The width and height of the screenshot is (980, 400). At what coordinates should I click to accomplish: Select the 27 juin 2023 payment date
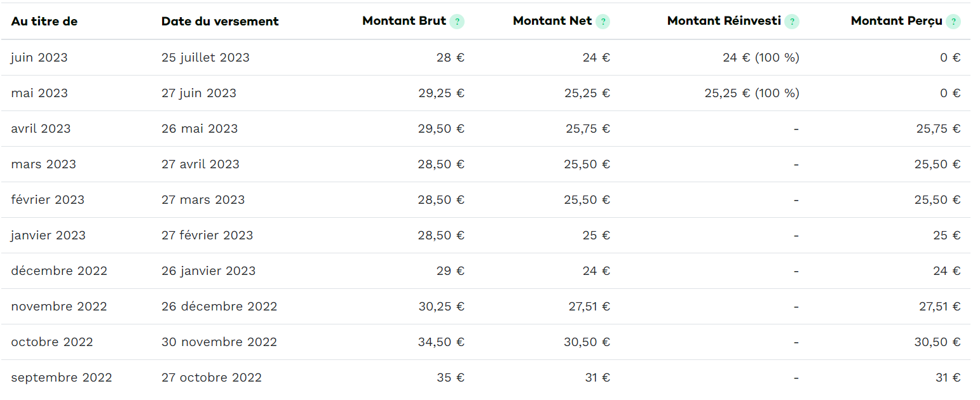click(199, 93)
